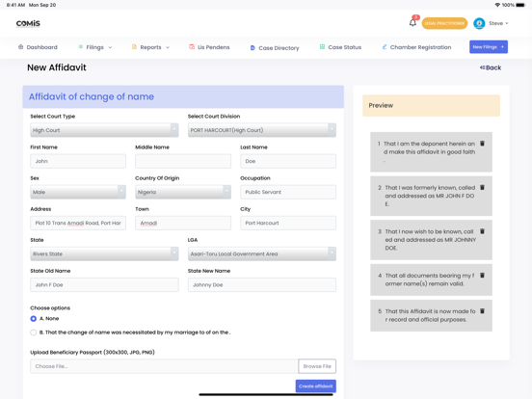
Task: Click the Create affidavit button
Action: click(x=316, y=386)
